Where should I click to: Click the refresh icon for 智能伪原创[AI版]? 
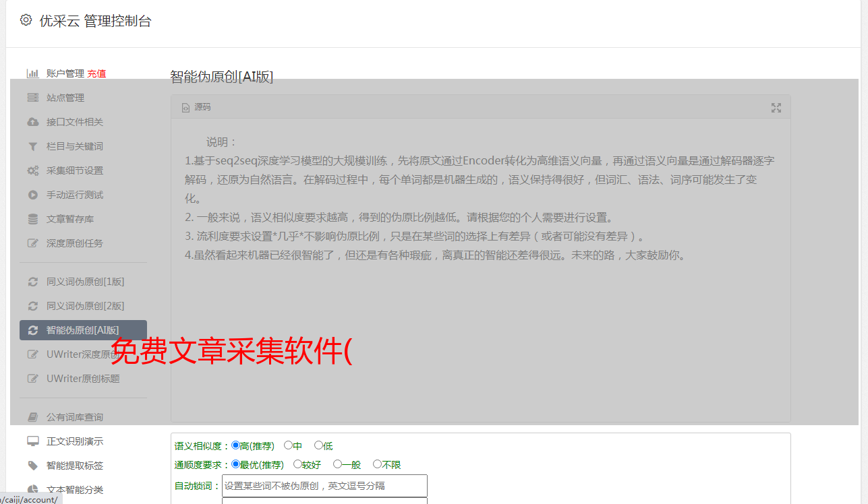32,330
